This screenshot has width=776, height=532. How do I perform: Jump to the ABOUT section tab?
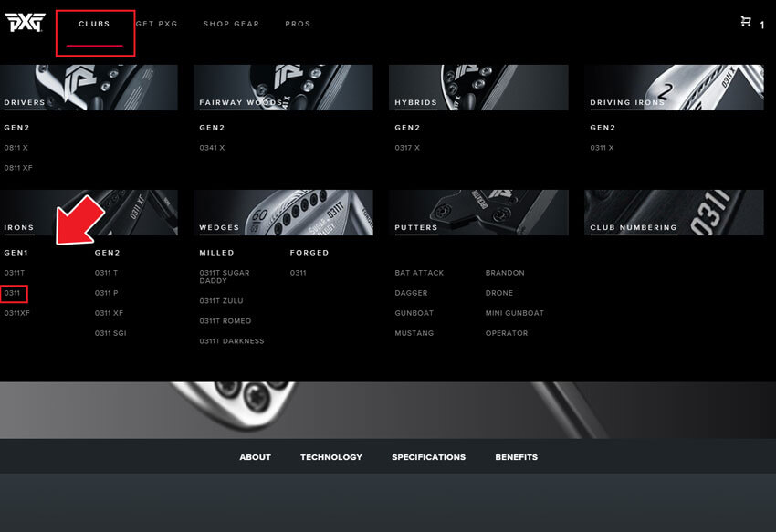click(255, 457)
